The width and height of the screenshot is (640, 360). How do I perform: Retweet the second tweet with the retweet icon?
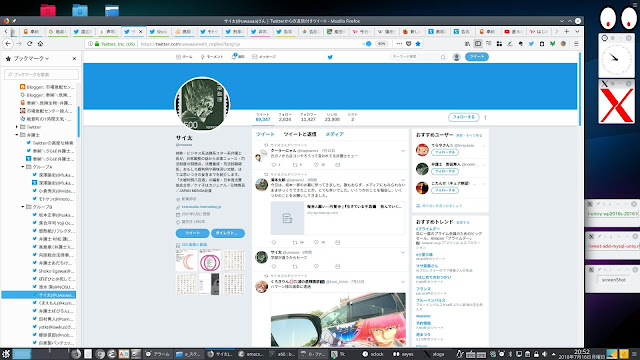295,242
